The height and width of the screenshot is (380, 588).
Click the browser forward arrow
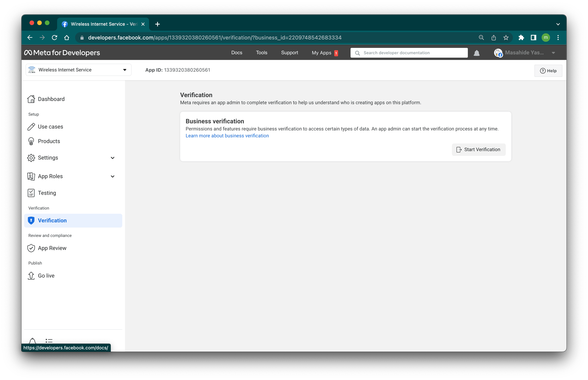coord(42,38)
